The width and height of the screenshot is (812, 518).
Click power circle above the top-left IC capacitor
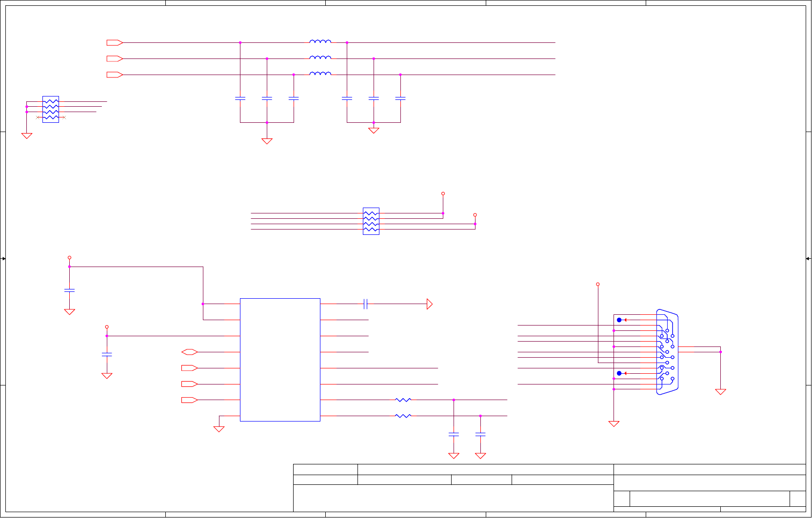pos(69,257)
